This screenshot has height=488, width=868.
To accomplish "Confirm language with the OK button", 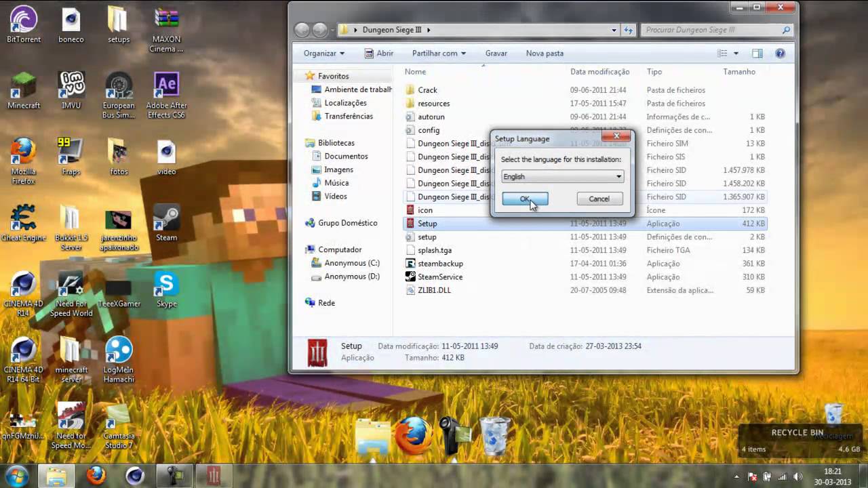I will pos(525,199).
